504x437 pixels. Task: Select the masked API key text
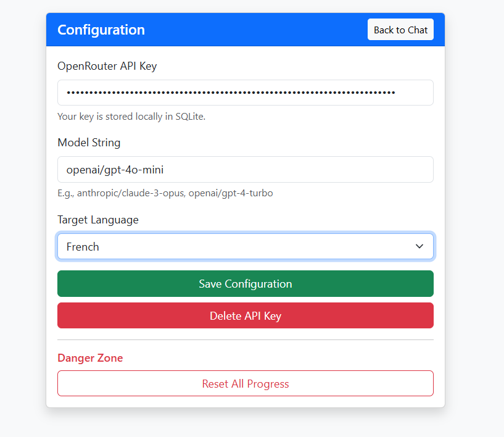[x=228, y=92]
